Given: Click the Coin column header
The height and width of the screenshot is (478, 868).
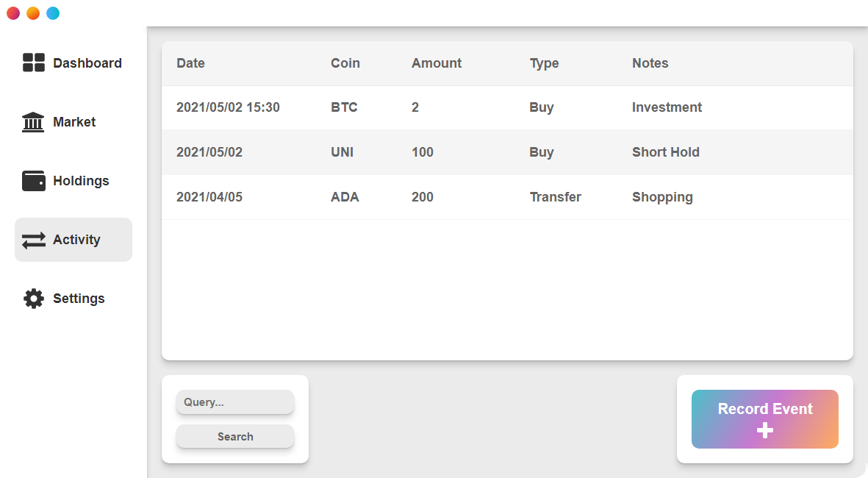Looking at the screenshot, I should 345,63.
